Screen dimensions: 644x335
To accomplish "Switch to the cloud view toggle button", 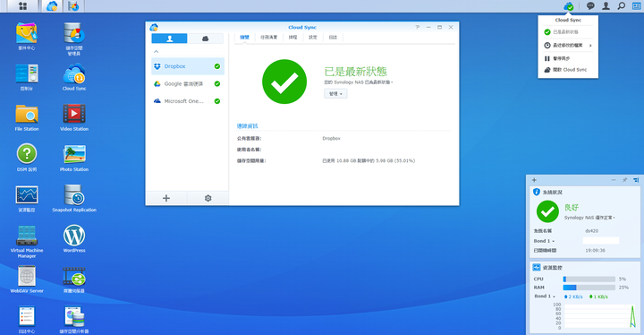I will point(206,39).
